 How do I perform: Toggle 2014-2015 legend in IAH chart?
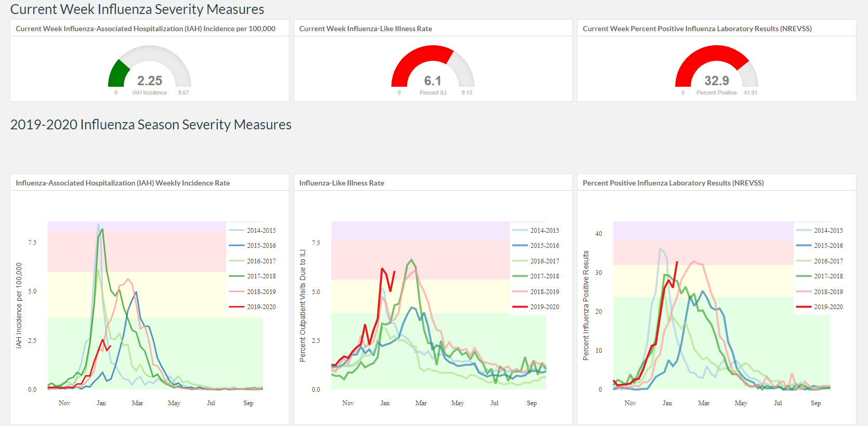(253, 230)
